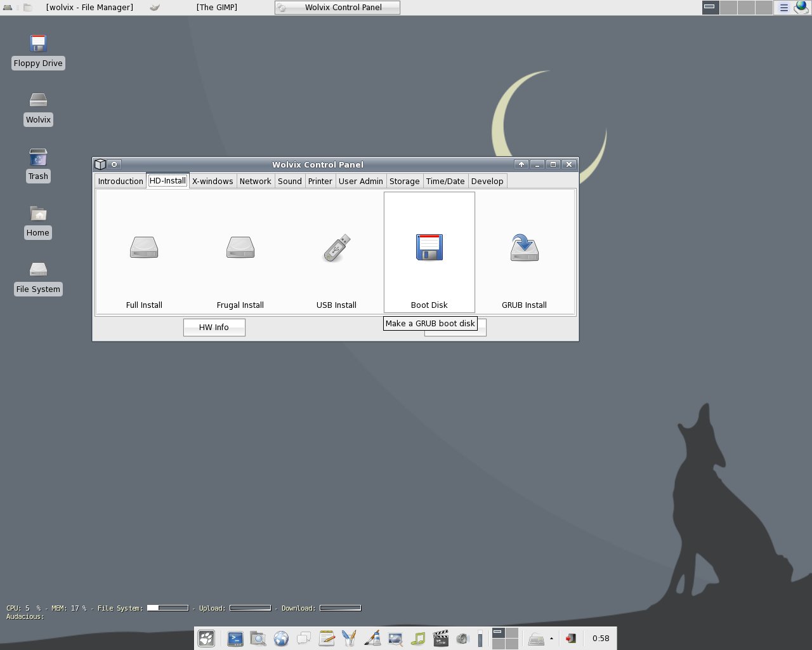Open the music note player icon

(x=418, y=639)
